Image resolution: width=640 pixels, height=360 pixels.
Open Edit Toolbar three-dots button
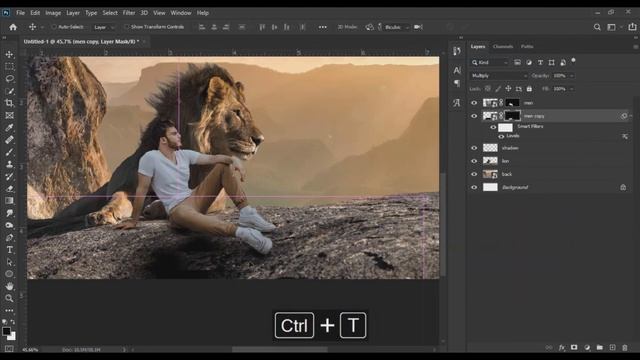tap(9, 311)
